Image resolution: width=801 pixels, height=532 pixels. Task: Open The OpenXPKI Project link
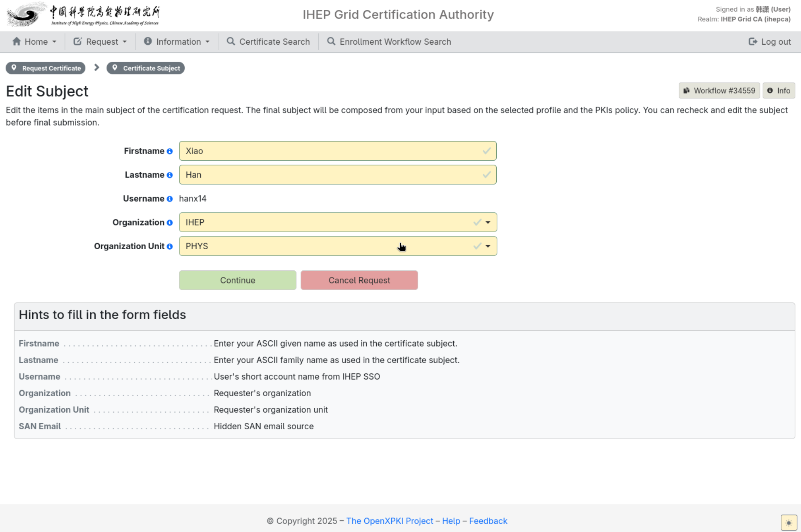coord(390,521)
